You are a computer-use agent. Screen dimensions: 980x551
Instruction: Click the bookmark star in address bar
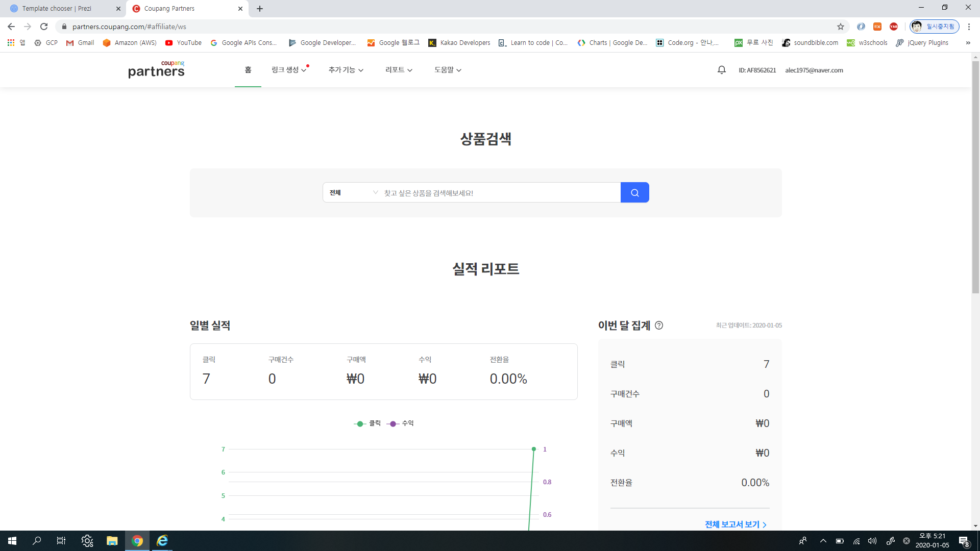coord(840,27)
